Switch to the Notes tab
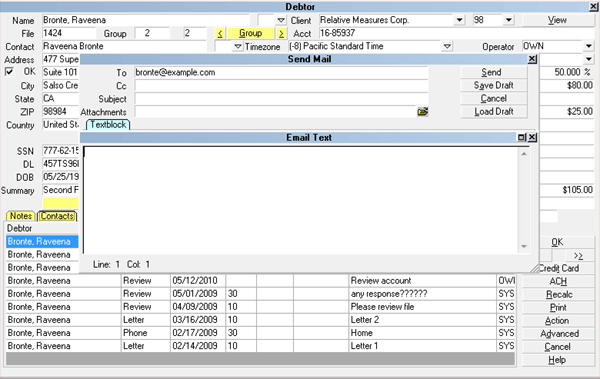This screenshot has width=600, height=379. tap(21, 216)
